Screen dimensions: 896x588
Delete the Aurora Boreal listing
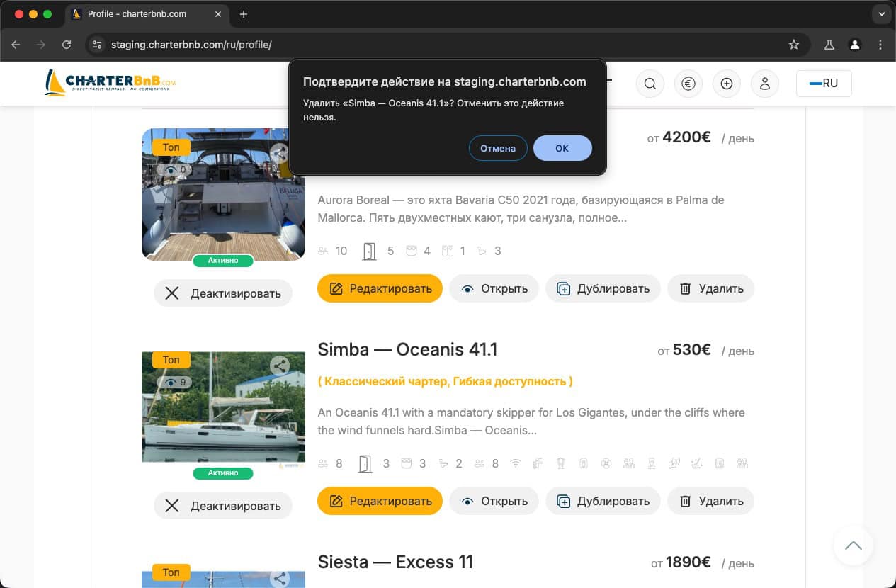pyautogui.click(x=711, y=288)
